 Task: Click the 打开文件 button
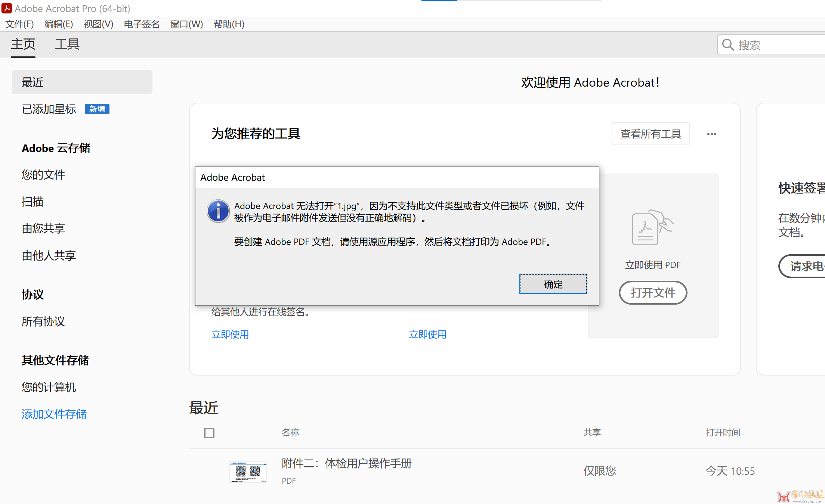pos(653,293)
